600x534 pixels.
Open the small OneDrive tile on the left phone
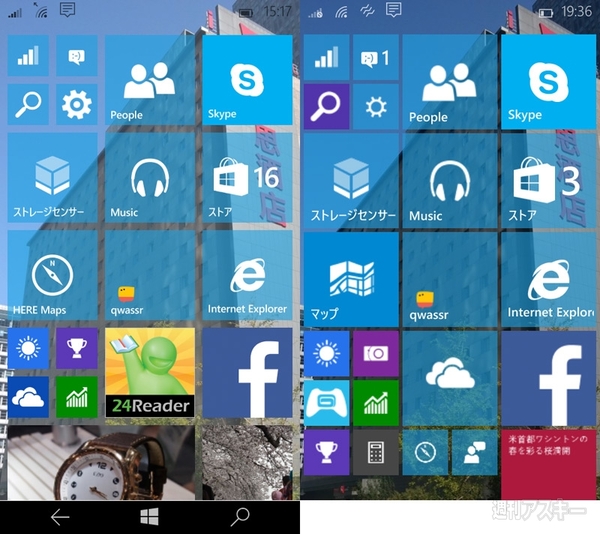[x=28, y=397]
